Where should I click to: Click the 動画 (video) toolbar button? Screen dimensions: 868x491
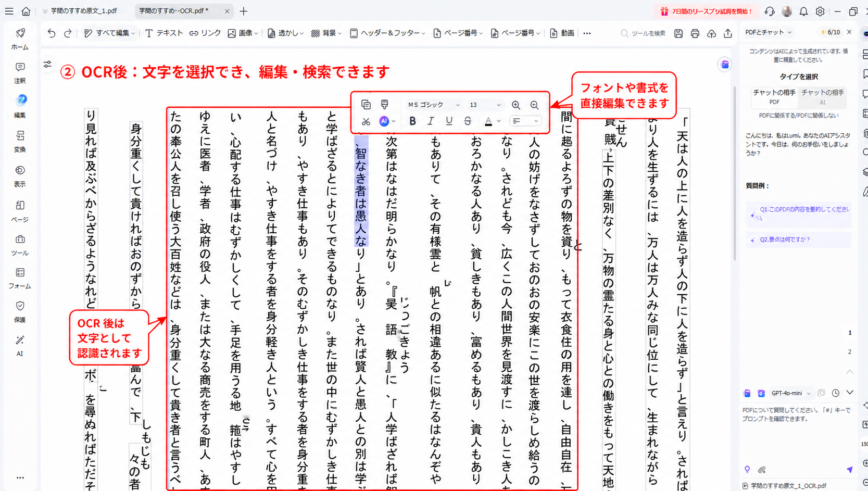pyautogui.click(x=562, y=33)
